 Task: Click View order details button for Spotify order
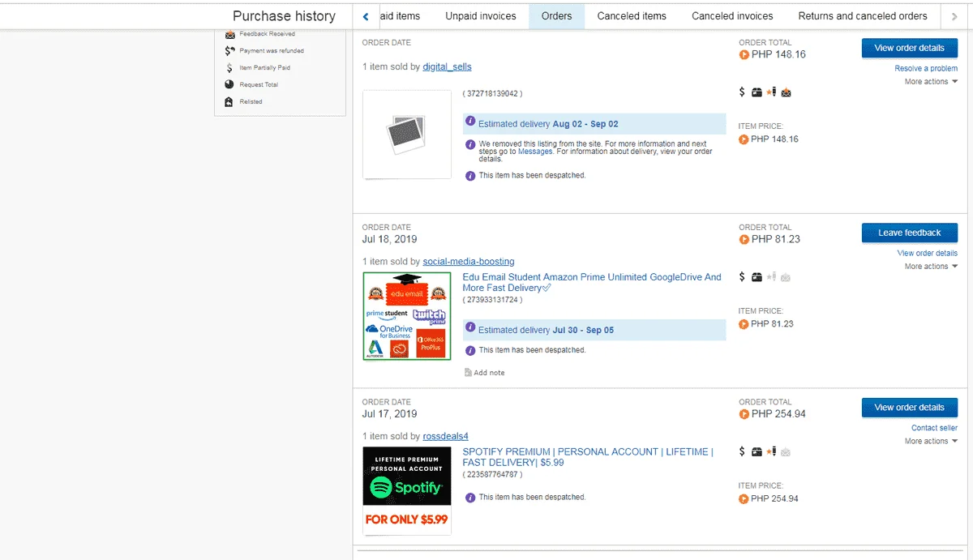pyautogui.click(x=909, y=408)
